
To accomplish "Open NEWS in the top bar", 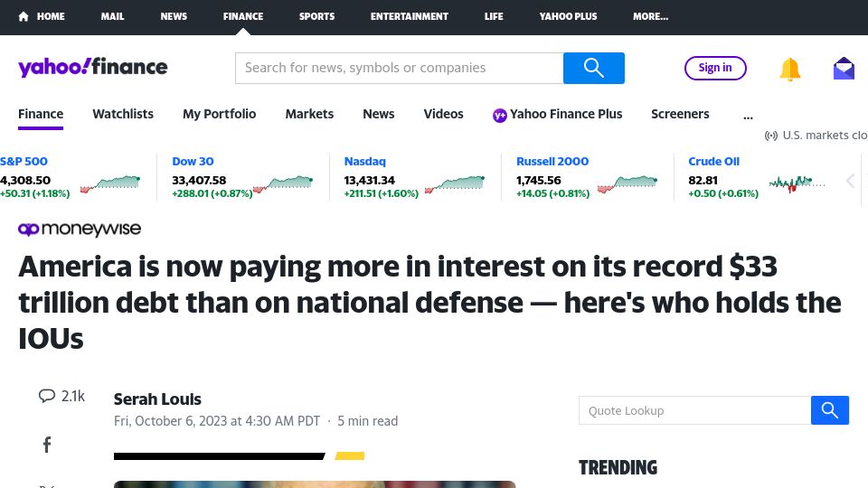I will point(174,16).
